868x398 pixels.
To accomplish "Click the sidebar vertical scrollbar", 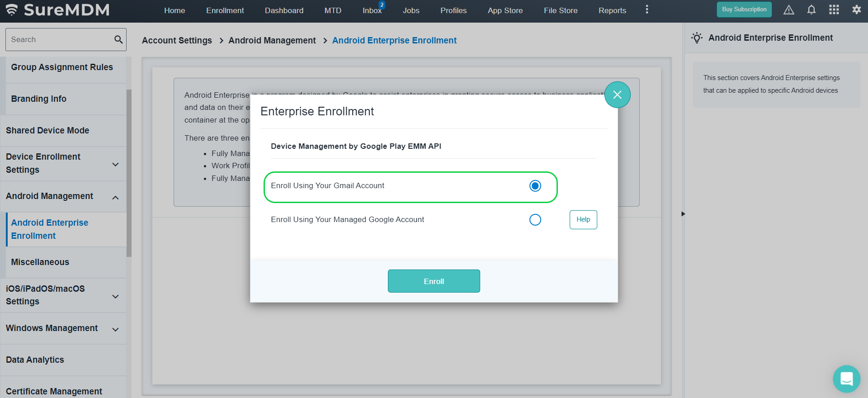I will point(129,173).
